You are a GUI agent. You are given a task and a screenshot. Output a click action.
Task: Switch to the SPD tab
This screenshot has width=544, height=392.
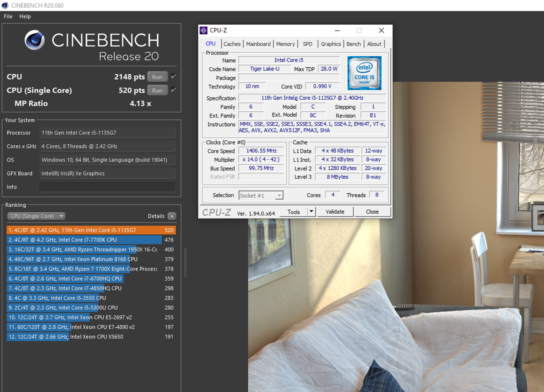pyautogui.click(x=307, y=44)
